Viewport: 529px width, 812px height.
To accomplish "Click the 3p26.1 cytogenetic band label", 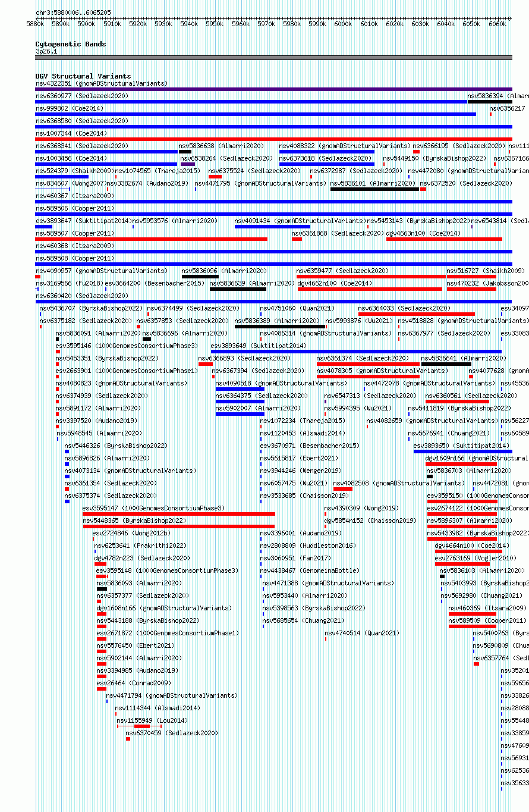I will (x=46, y=52).
